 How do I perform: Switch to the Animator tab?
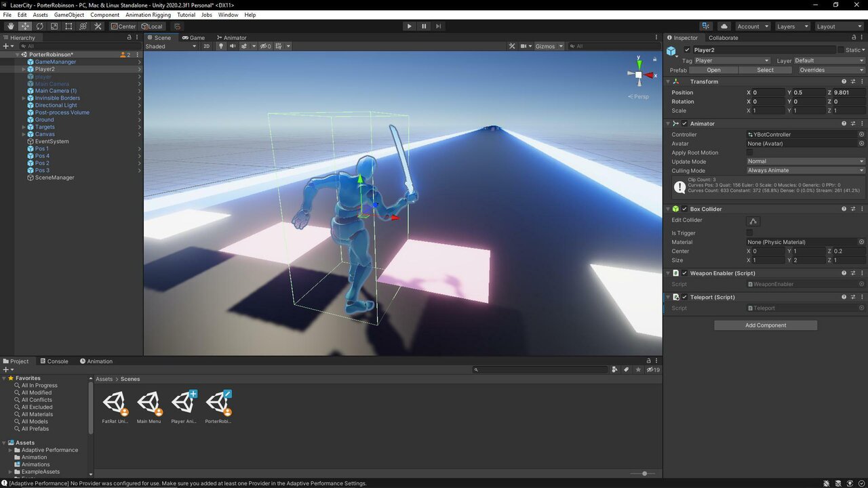click(231, 38)
